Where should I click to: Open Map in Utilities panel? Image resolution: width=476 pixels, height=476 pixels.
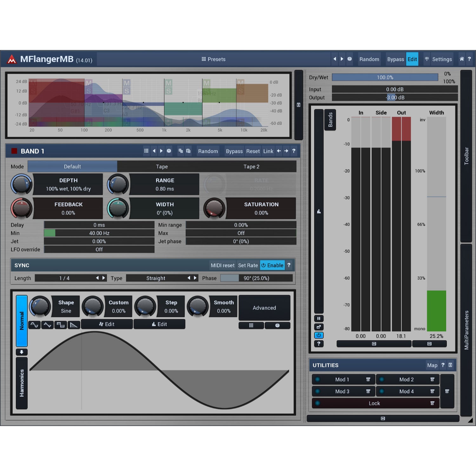pos(432,365)
